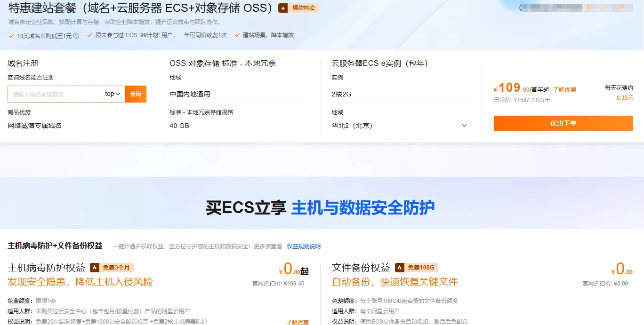Viewport: 644px width, 325px height.
Task: Click the flame icon beside 免费100G
Action: [400, 268]
